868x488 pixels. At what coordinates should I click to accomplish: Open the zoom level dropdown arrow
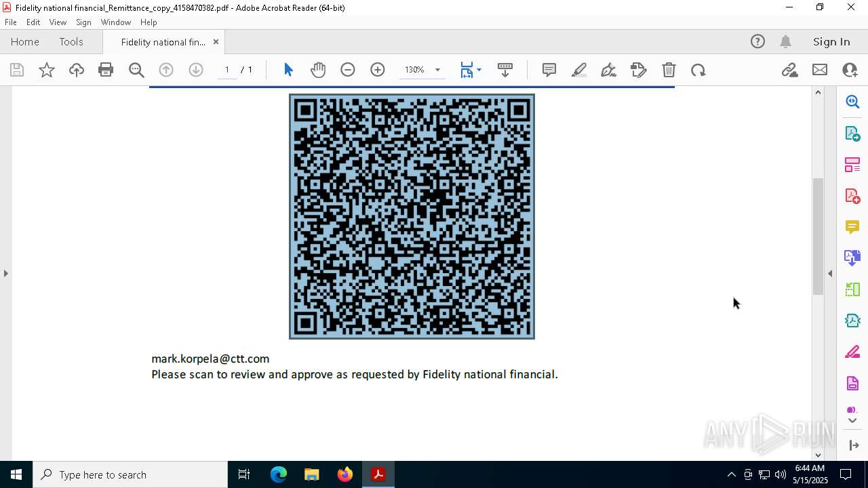click(437, 70)
